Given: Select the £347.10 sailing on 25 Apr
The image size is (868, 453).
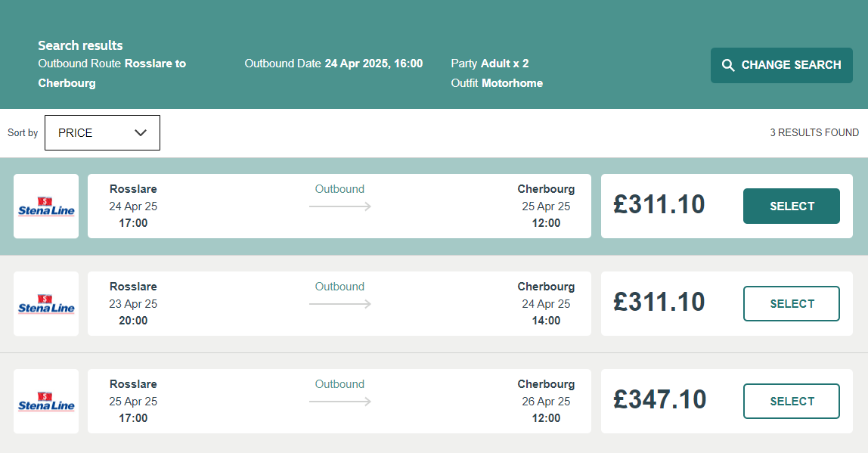Looking at the screenshot, I should pos(791,402).
